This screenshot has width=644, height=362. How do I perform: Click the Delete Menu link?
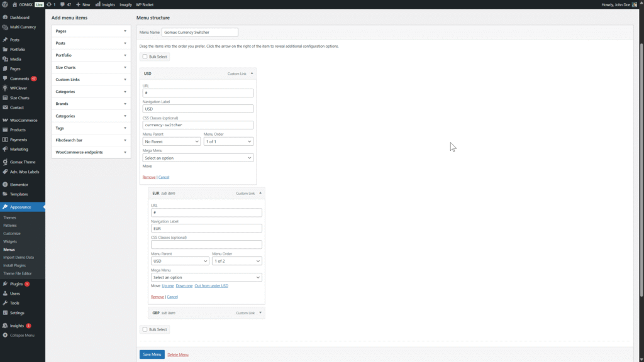(178, 354)
